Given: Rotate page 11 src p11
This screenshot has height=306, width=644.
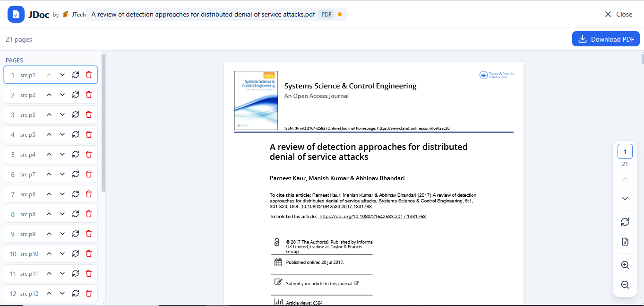Looking at the screenshot, I should (x=76, y=273).
